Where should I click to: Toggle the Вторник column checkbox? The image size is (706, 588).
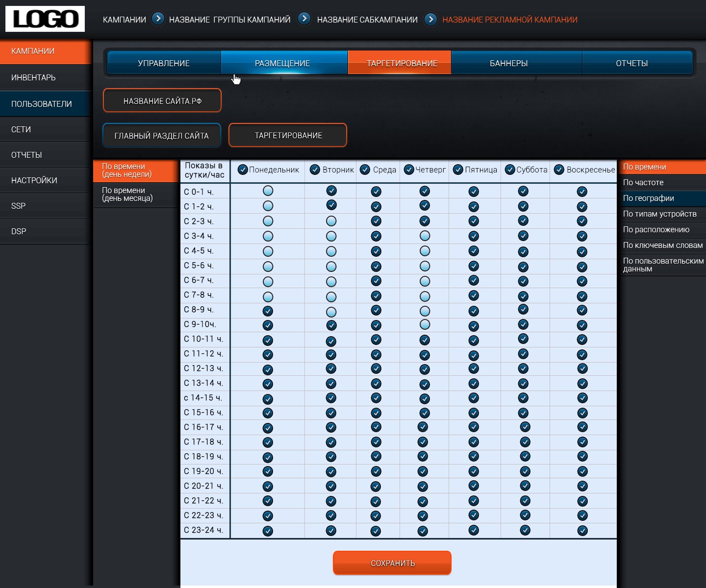pos(315,170)
